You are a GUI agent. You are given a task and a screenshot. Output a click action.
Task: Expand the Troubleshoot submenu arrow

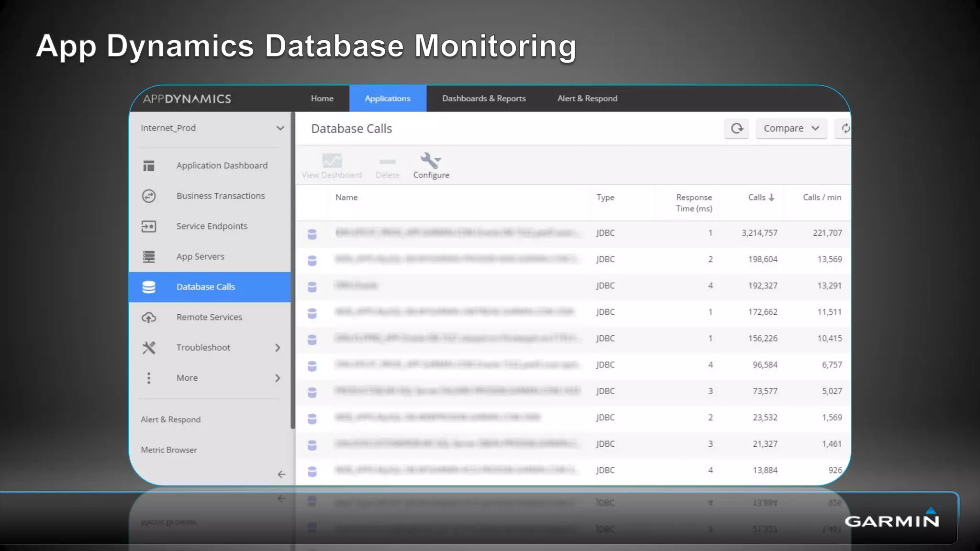click(278, 348)
